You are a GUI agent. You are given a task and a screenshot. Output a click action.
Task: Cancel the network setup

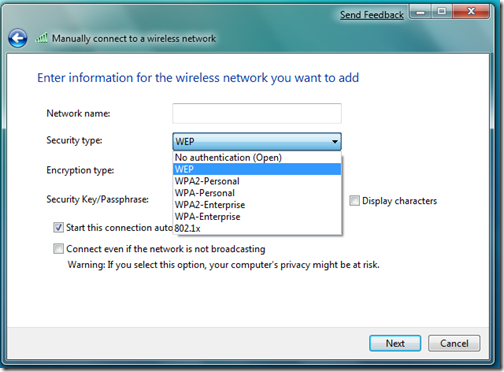click(x=454, y=343)
